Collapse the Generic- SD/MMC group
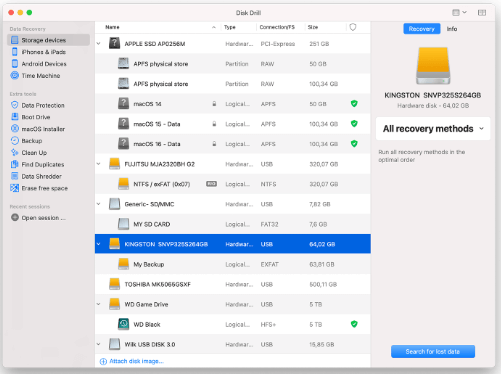501x374 pixels. pyautogui.click(x=99, y=204)
